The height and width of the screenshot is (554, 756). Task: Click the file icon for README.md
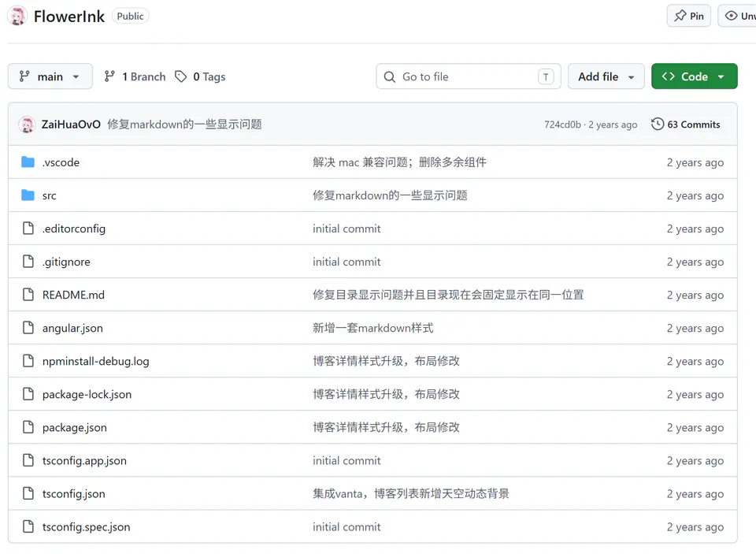click(28, 295)
